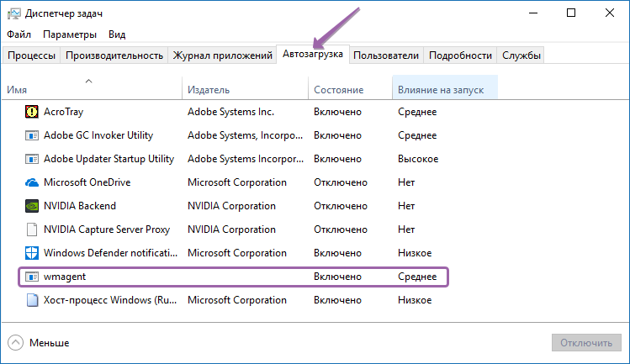Click the Windows Defender notification shield icon
Image resolution: width=630 pixels, height=364 pixels.
click(x=32, y=252)
